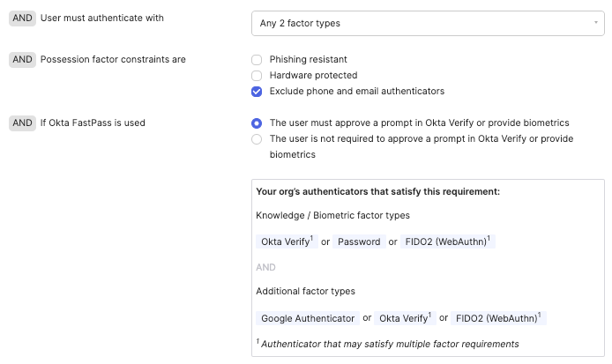Viewport: 612px width, 364px height.
Task: Click the Google Authenticator chip
Action: point(309,318)
